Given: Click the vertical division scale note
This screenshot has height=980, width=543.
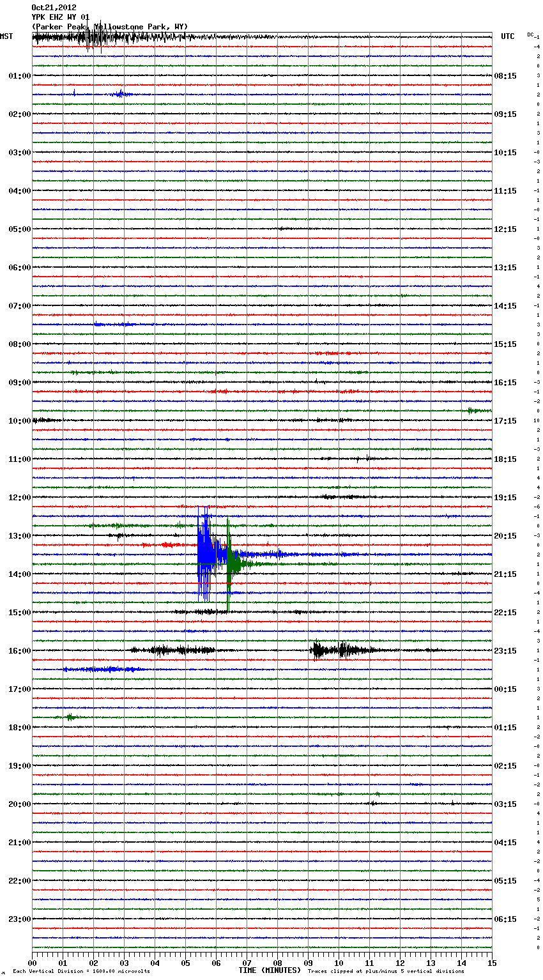Looking at the screenshot, I should point(81,972).
